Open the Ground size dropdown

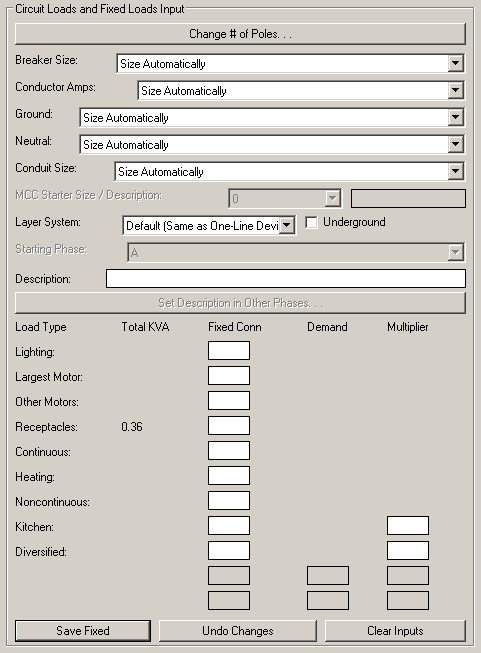(272, 117)
